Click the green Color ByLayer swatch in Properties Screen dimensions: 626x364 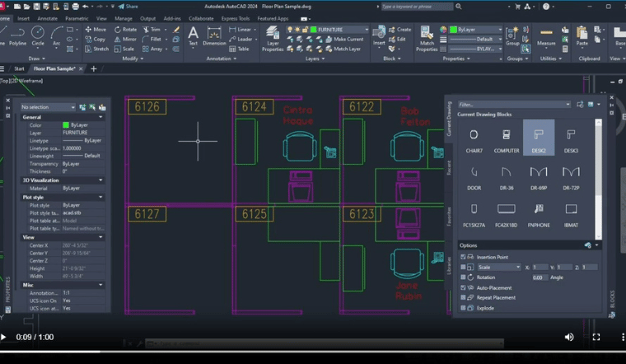coord(66,125)
